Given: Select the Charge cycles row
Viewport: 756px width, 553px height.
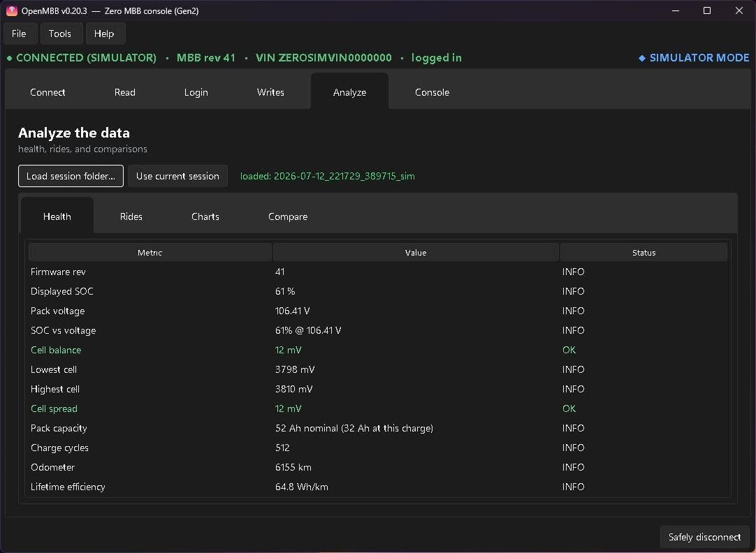Looking at the screenshot, I should click(x=378, y=448).
